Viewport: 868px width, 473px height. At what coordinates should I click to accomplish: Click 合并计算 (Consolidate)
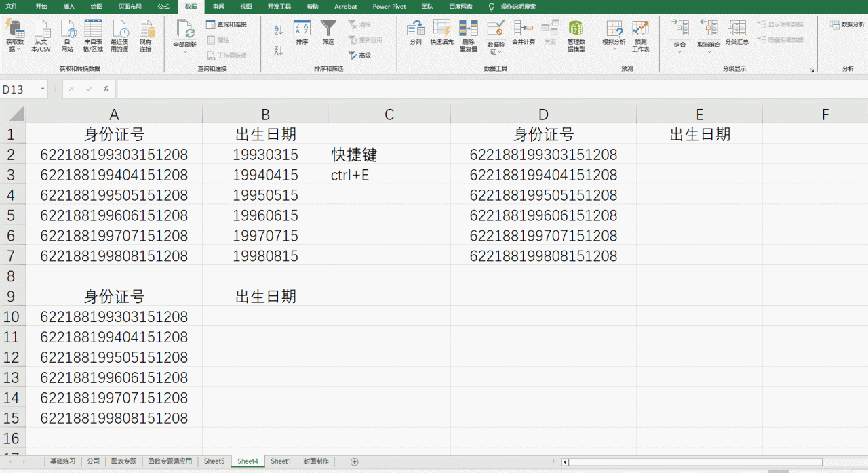coord(524,33)
